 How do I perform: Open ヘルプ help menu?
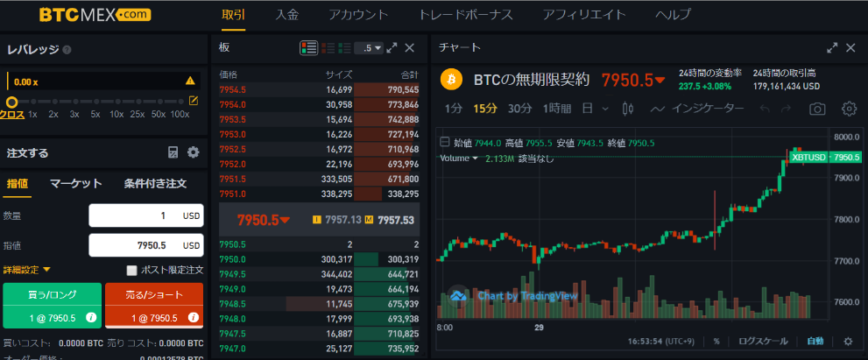tap(673, 15)
